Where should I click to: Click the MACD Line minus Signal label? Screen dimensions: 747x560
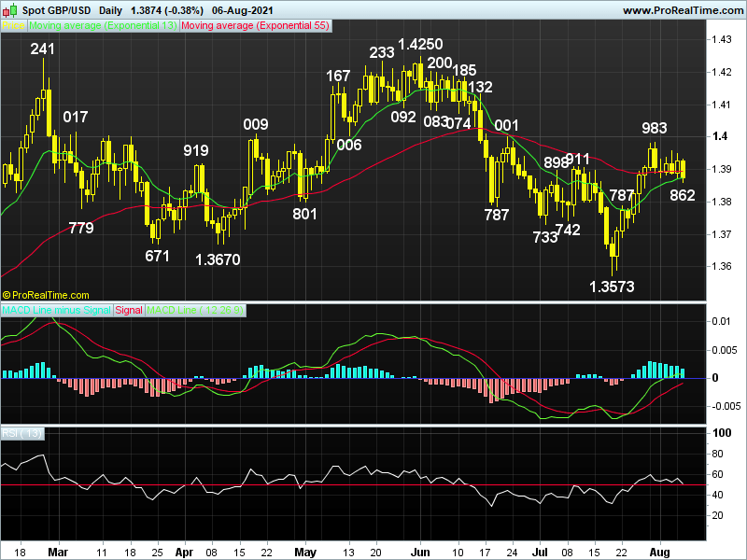click(57, 309)
